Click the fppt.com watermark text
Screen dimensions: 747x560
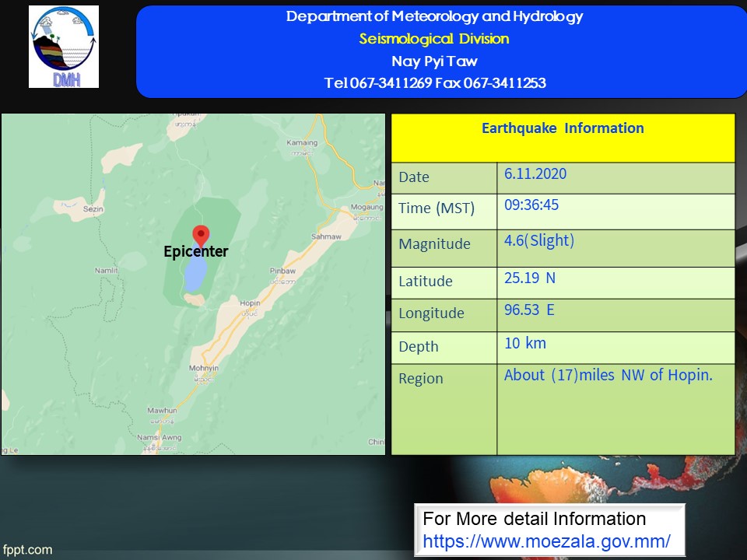tap(27, 550)
